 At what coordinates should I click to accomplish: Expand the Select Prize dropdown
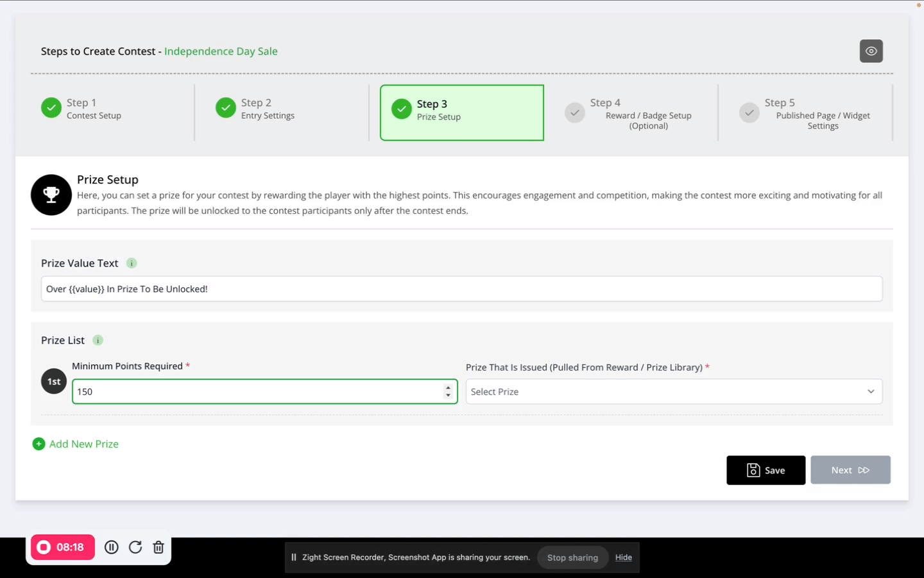click(x=673, y=392)
